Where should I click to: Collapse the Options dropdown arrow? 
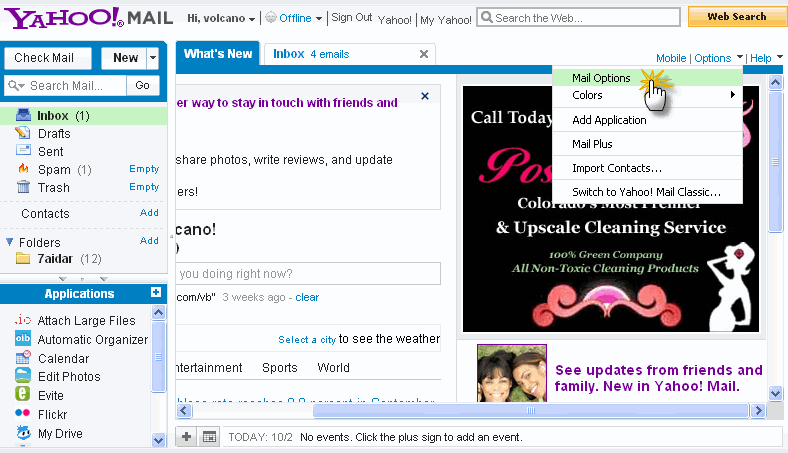(x=739, y=56)
